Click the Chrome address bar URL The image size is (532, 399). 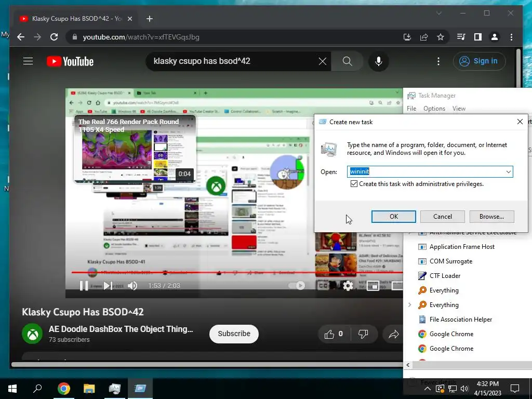click(141, 37)
